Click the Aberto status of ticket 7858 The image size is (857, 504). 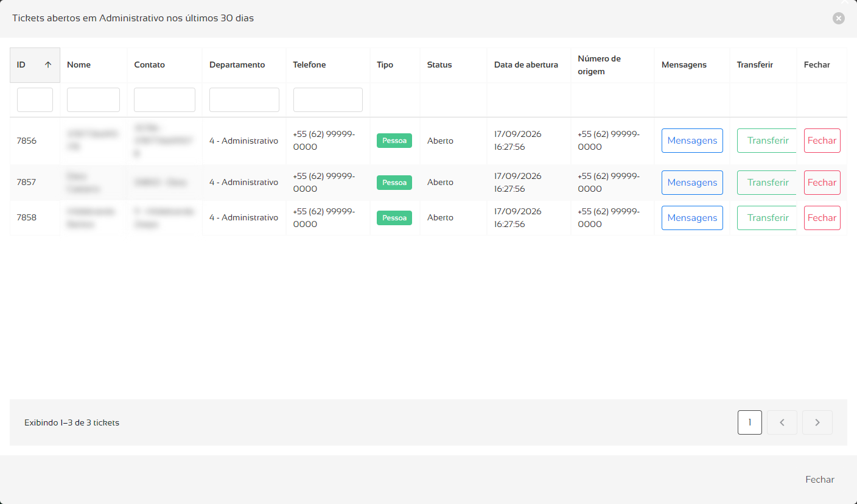point(440,217)
